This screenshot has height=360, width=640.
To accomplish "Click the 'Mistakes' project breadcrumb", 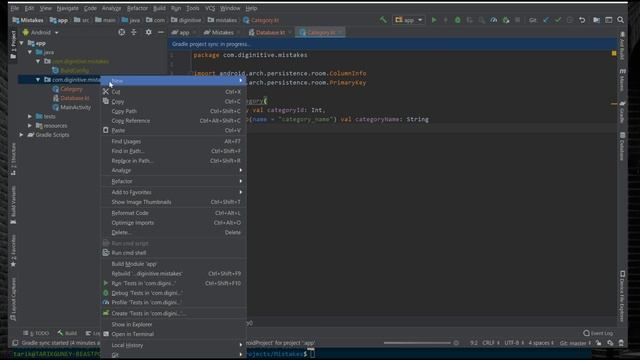I will pos(28,20).
